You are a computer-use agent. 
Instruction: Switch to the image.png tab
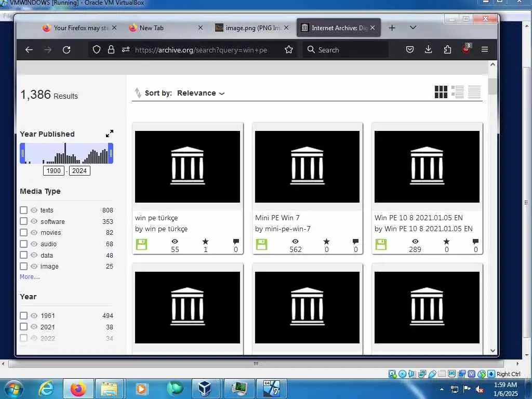[252, 28]
